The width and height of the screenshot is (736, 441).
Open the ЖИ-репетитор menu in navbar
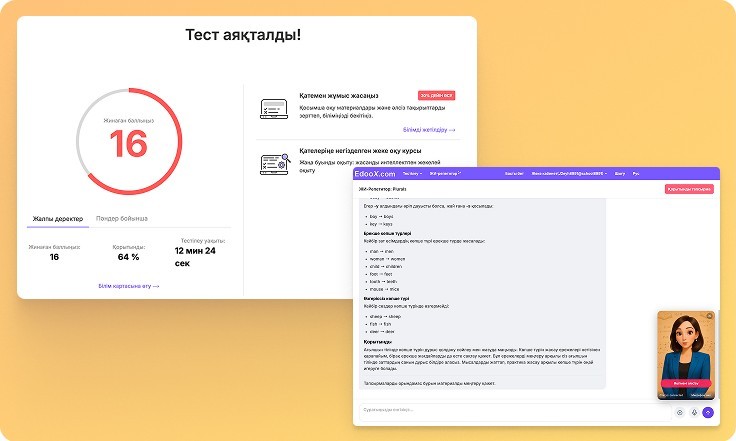(445, 174)
